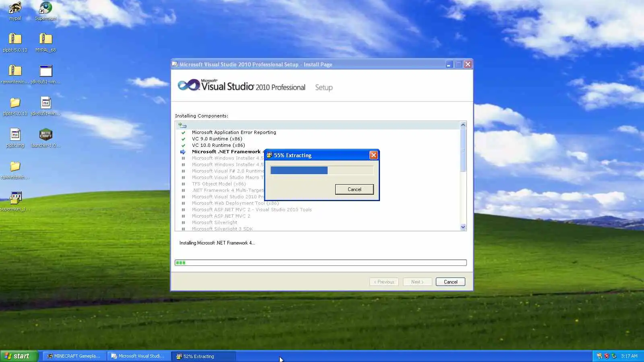Select the "TFS Object Model (x86)" row
Screen dimensions: 644x362
219,184
